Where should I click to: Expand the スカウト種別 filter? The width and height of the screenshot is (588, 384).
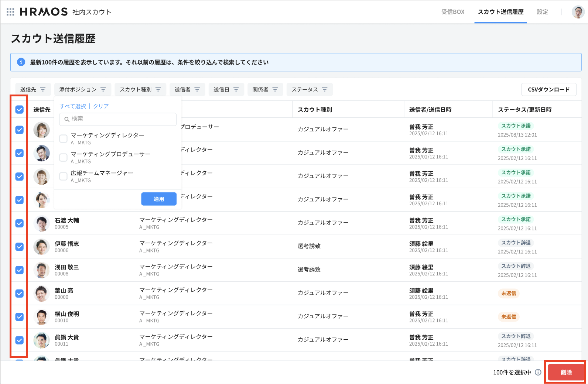click(x=140, y=89)
